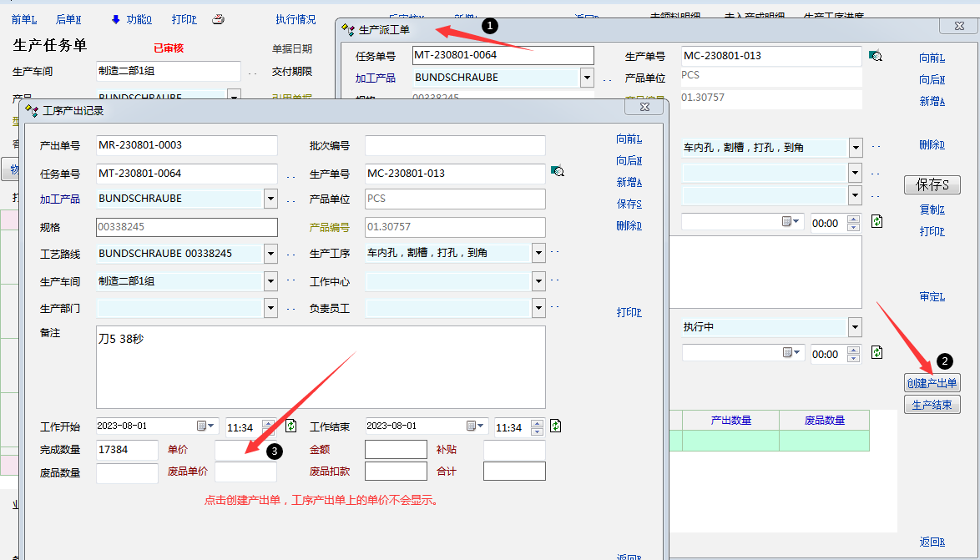The height and width of the screenshot is (560, 980).
Task: Click the 创建产出单 button
Action: coord(932,383)
